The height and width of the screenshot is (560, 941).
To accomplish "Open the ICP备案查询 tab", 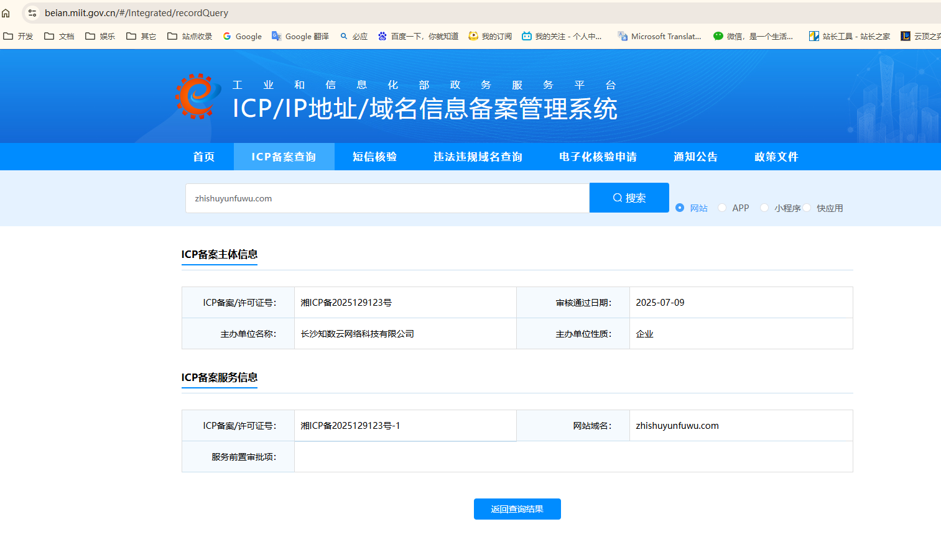I will 284,157.
